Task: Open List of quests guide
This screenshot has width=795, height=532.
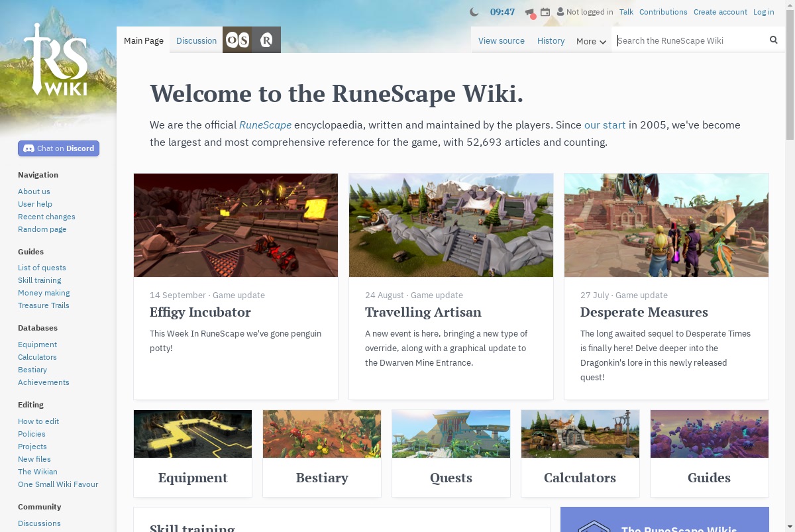Action: (42, 268)
